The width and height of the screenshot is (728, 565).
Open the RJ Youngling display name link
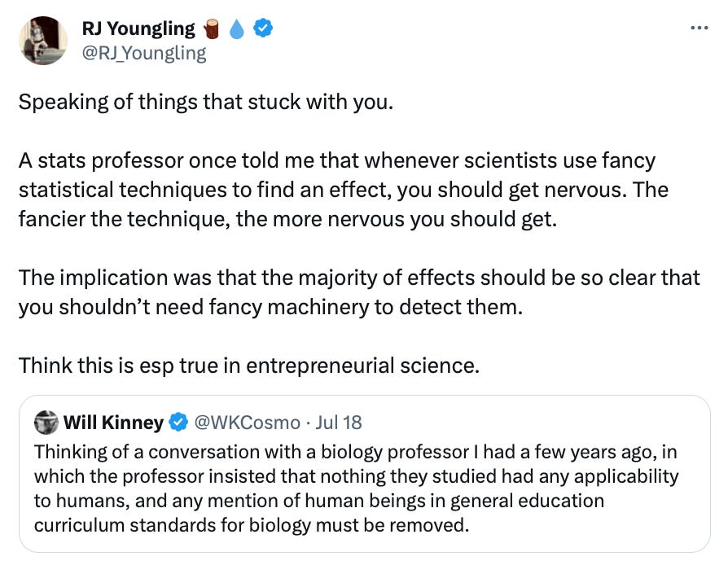pyautogui.click(x=138, y=28)
